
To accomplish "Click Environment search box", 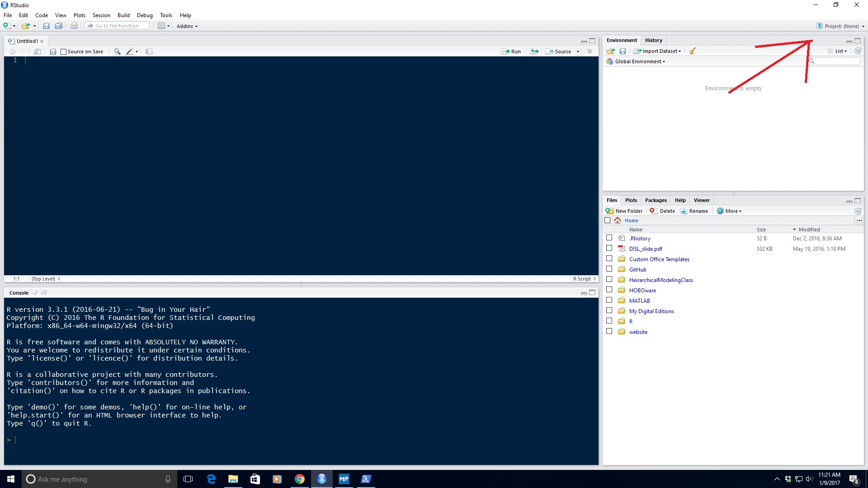I will point(834,61).
